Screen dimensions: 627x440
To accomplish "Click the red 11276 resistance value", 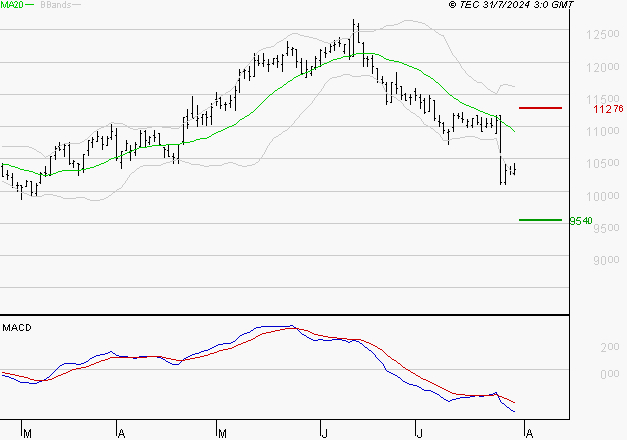I will point(608,109).
